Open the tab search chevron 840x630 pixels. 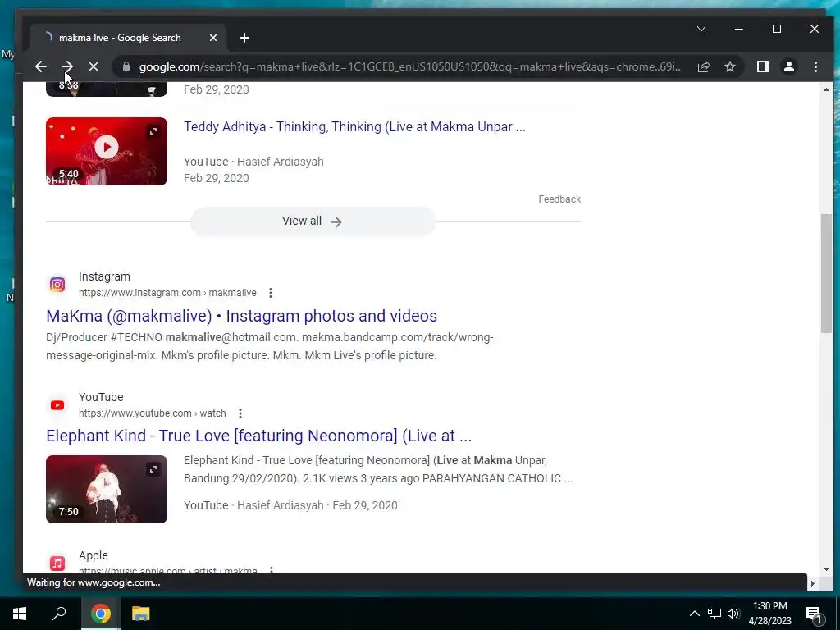[x=701, y=29]
